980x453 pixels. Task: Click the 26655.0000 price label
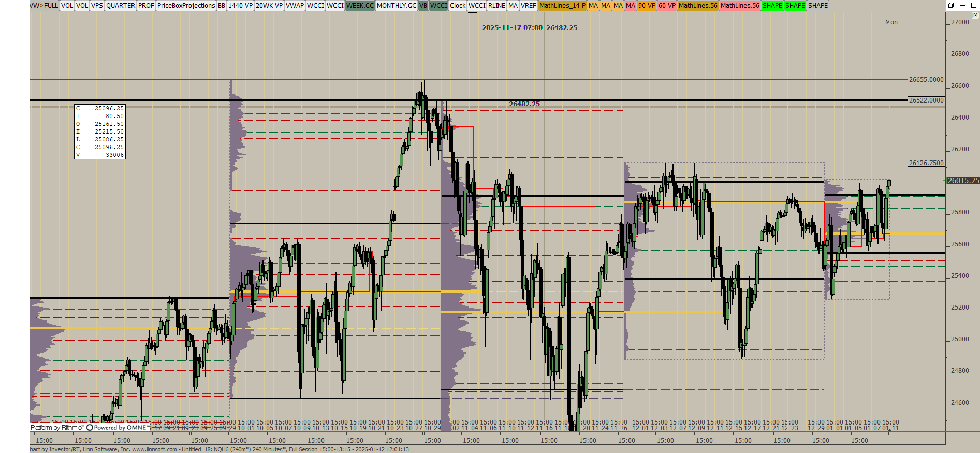pos(926,79)
